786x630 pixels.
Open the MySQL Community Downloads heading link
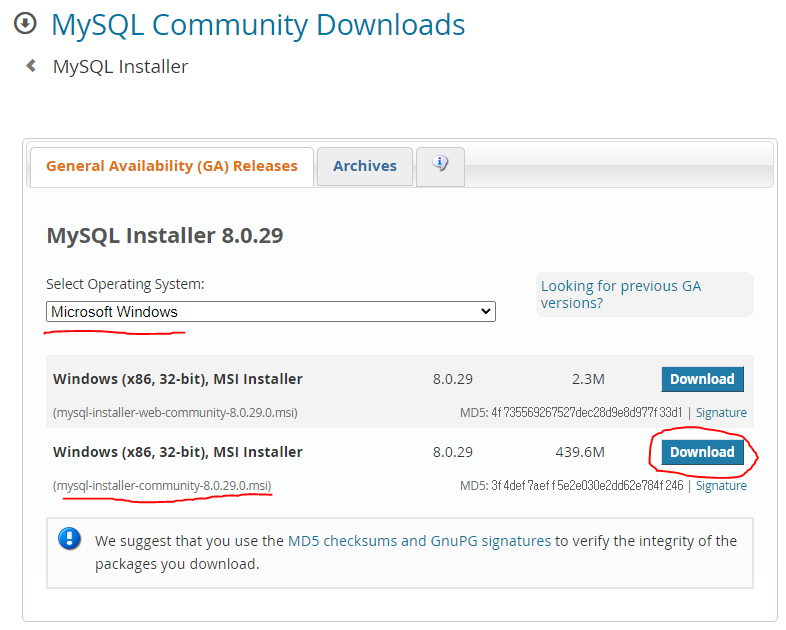point(258,25)
